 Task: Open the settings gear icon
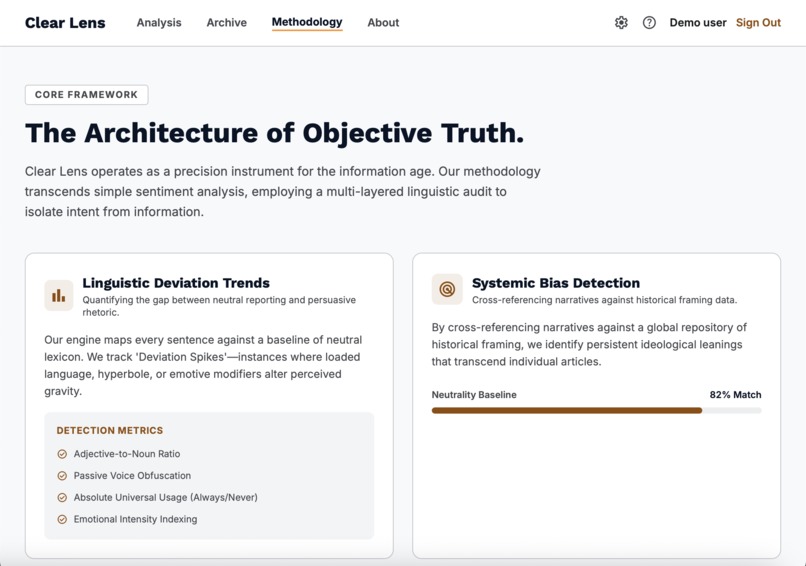tap(621, 23)
